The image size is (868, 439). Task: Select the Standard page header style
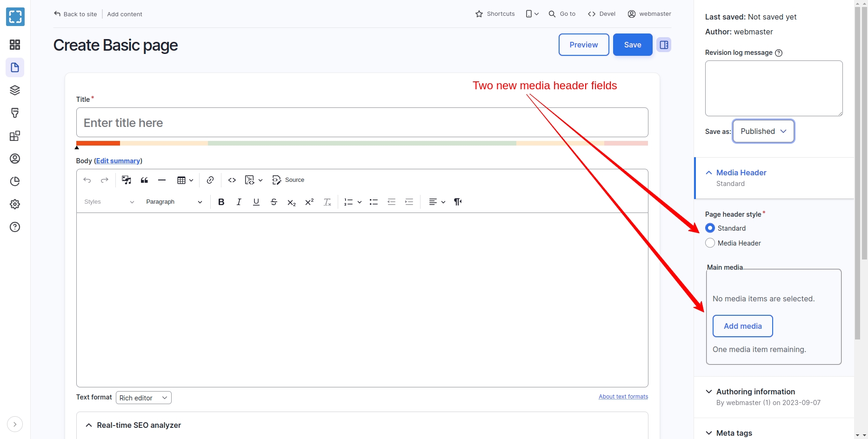pos(710,228)
